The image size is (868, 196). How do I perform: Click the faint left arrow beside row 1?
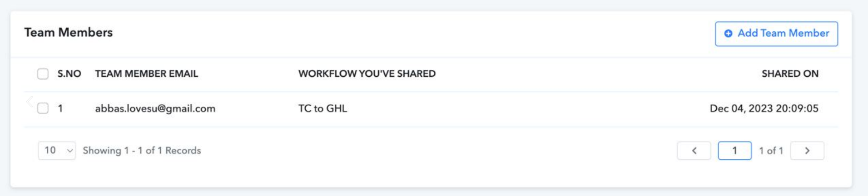(x=30, y=101)
